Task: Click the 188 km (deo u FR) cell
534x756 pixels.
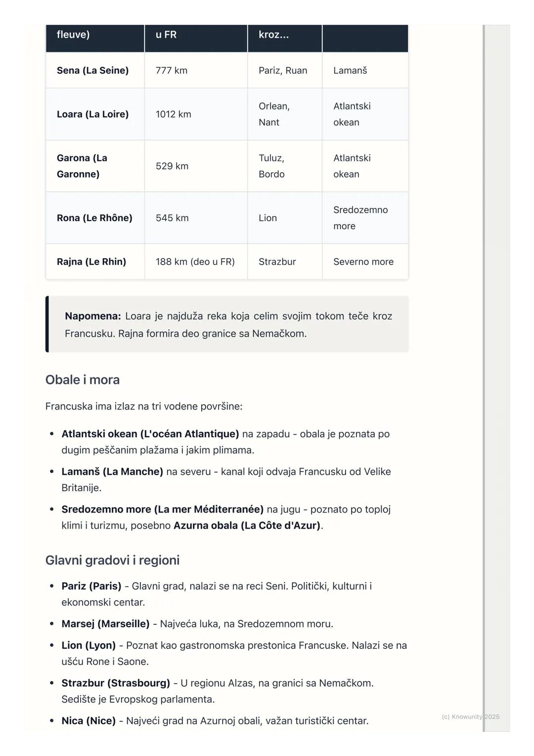Action: pyautogui.click(x=195, y=262)
